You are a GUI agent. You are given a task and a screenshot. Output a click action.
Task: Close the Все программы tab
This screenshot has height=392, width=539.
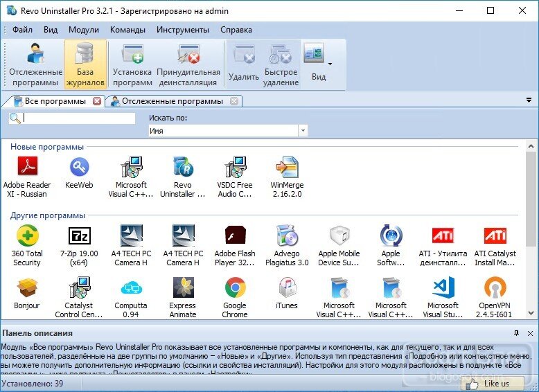pos(98,101)
